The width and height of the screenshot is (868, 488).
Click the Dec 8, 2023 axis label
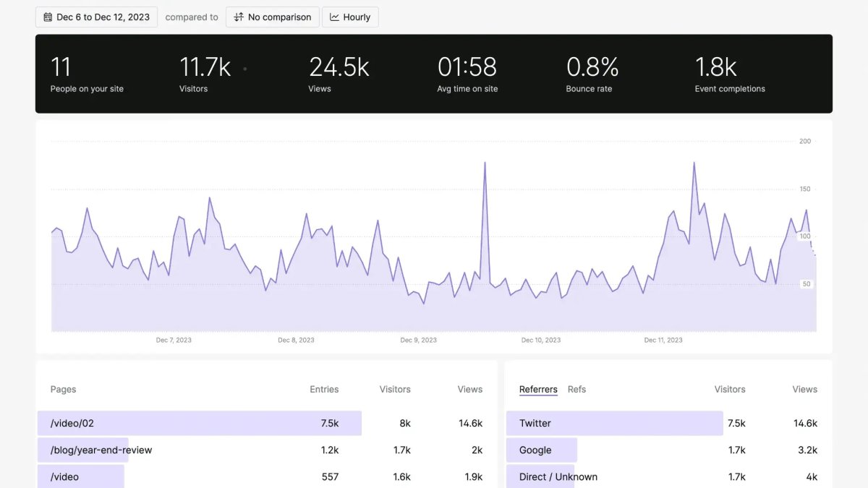[x=296, y=340]
